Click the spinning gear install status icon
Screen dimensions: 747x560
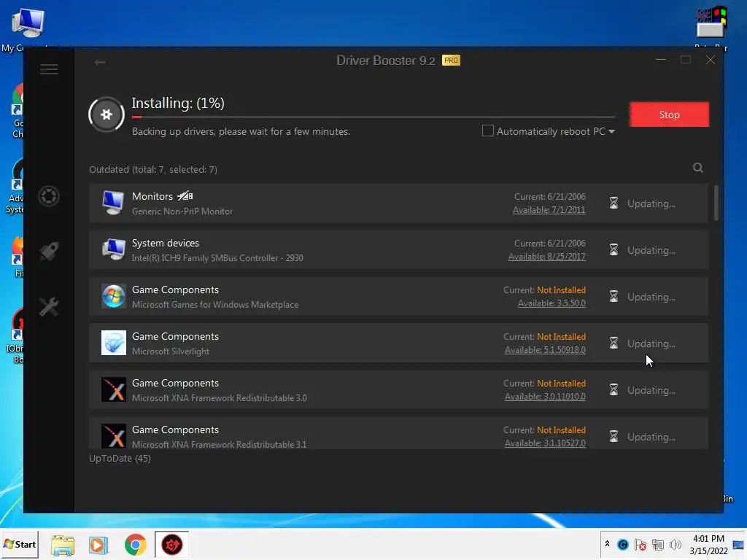[107, 114]
